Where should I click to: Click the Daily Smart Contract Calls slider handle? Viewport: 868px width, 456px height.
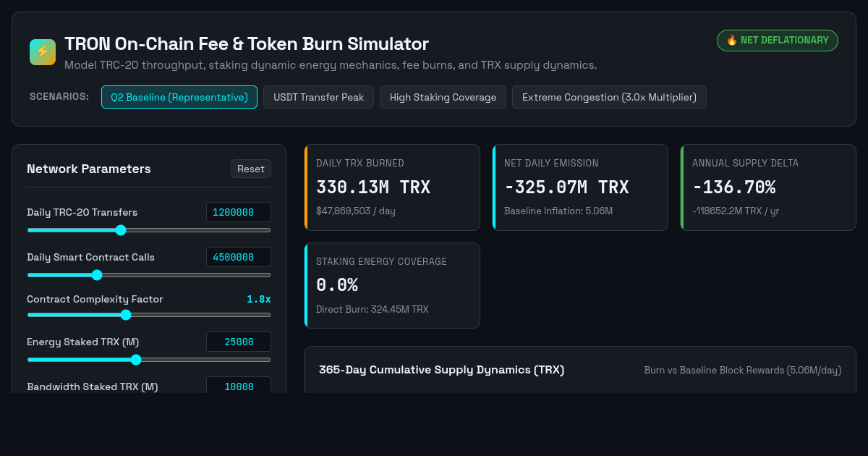[97, 275]
